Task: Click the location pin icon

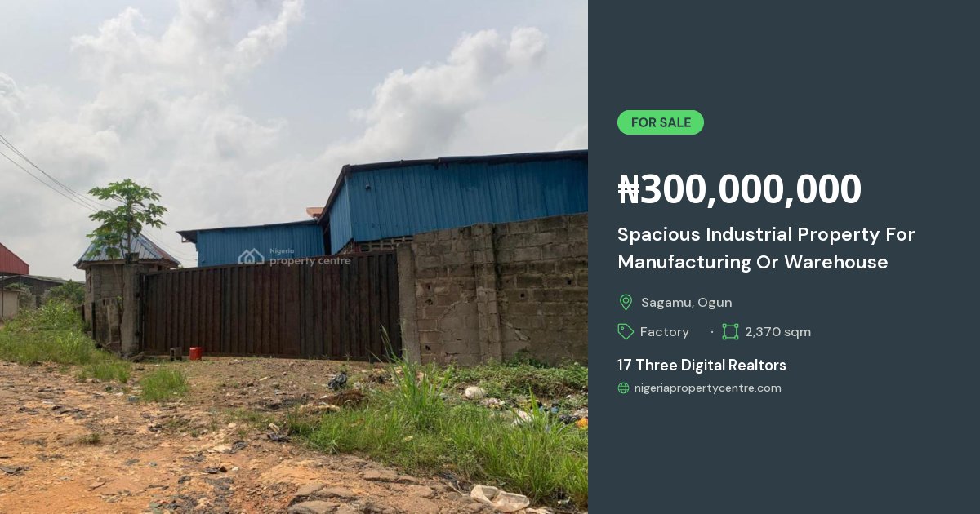Action: click(x=626, y=303)
